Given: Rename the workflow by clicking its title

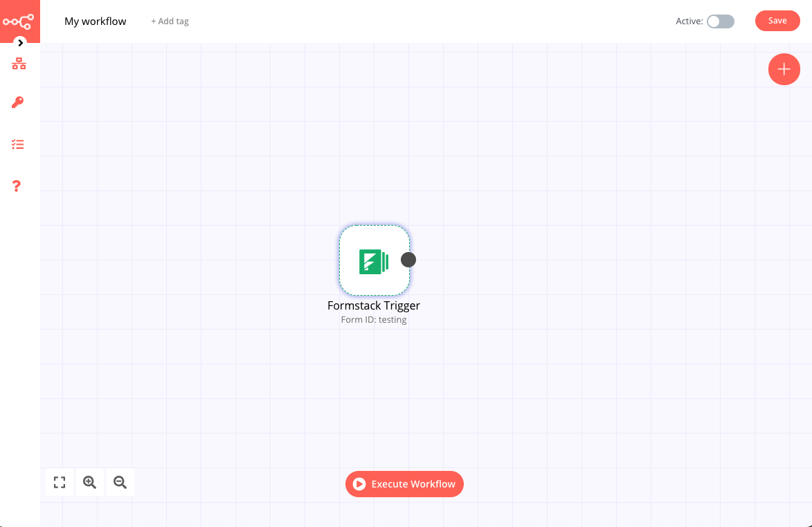Looking at the screenshot, I should 95,21.
